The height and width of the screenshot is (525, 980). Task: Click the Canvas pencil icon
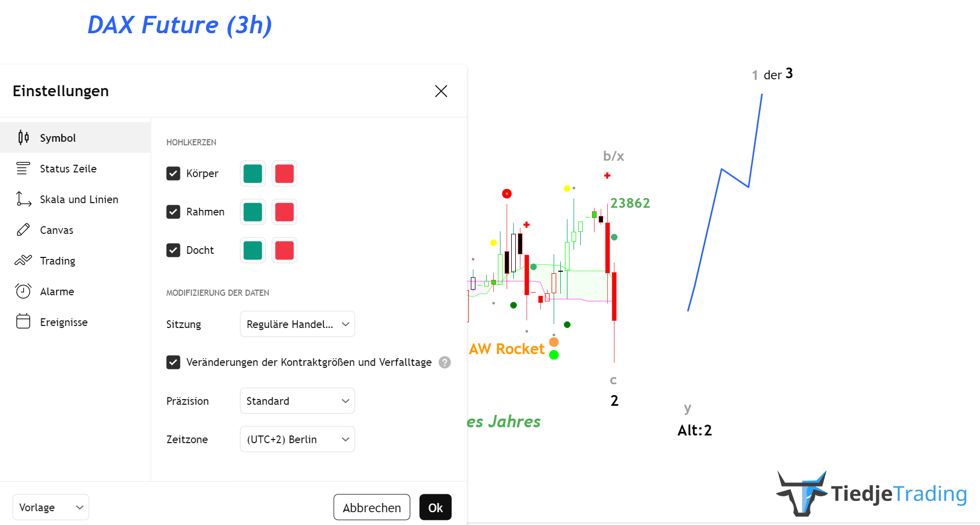tap(24, 230)
